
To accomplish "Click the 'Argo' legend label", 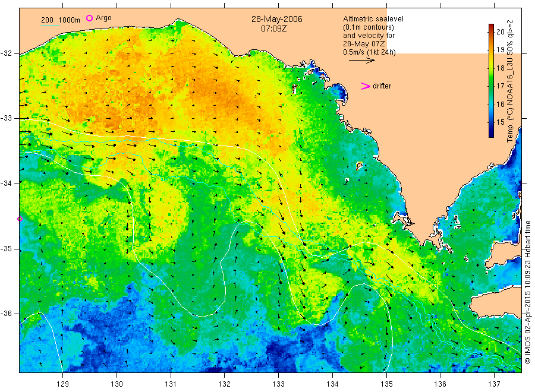I will (x=103, y=18).
